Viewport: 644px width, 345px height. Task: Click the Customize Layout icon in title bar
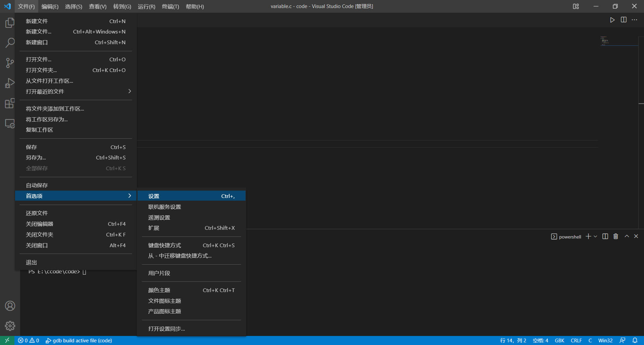(576, 6)
